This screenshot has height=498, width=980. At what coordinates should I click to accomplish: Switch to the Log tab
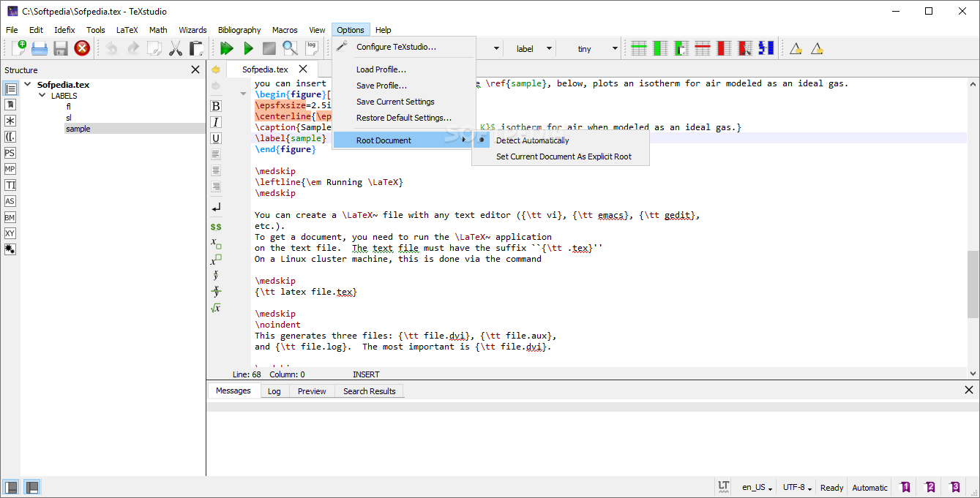[274, 391]
